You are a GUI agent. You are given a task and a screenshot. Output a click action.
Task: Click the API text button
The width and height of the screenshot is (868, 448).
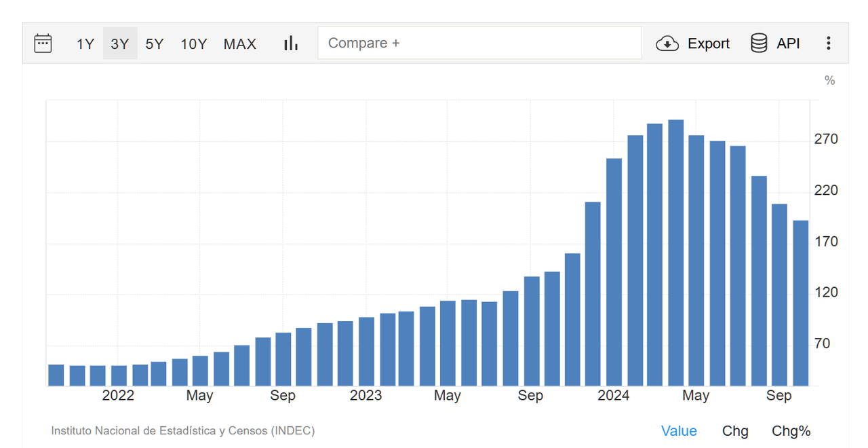[x=788, y=43]
